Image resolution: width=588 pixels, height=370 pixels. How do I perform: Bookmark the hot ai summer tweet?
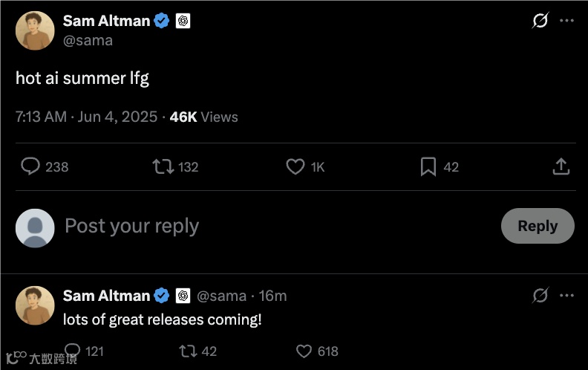428,166
